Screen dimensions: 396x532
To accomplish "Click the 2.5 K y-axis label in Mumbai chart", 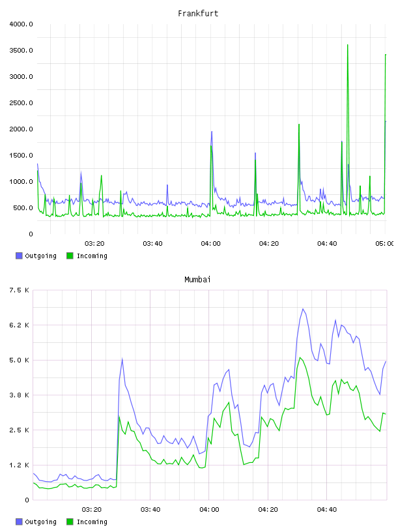I will [20, 430].
